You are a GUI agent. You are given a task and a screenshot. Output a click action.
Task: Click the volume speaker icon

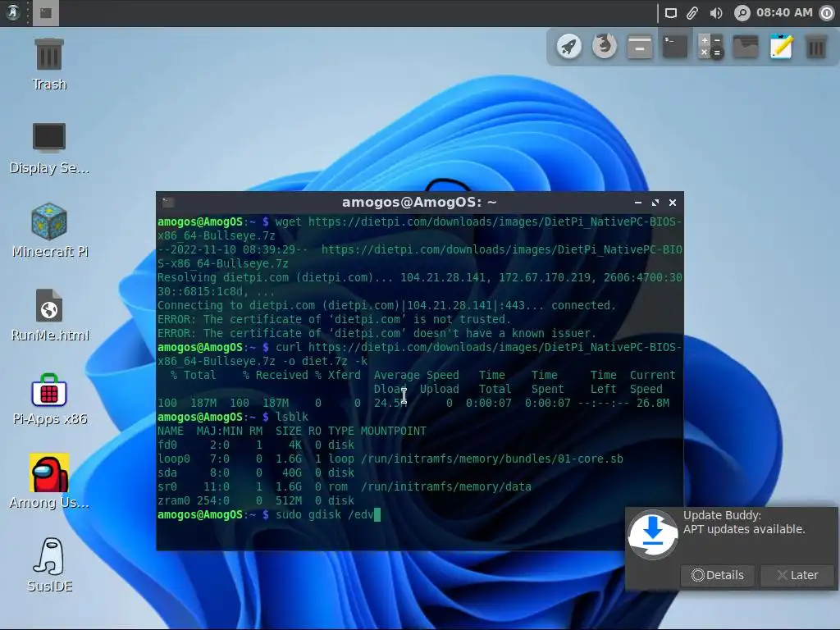pos(716,13)
